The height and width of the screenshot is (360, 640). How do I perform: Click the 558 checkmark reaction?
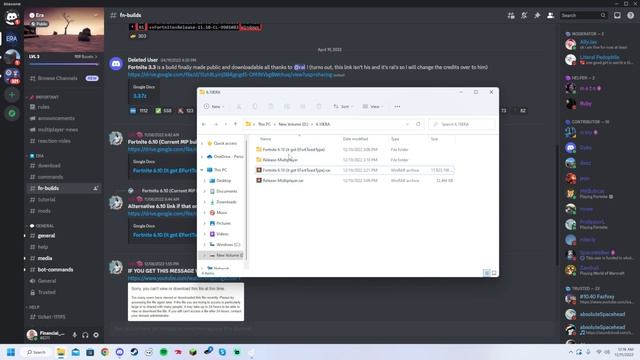pyautogui.click(x=163, y=111)
